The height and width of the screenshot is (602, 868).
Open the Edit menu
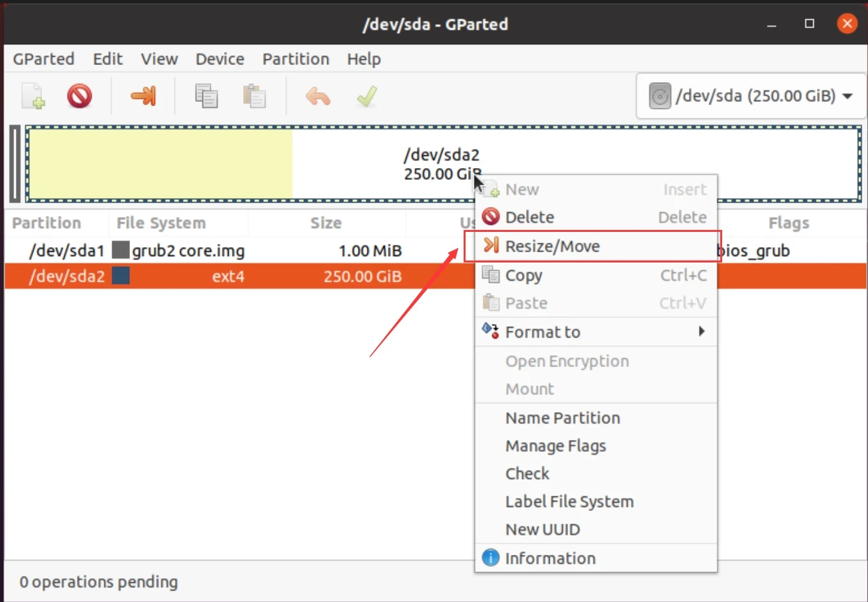click(108, 59)
